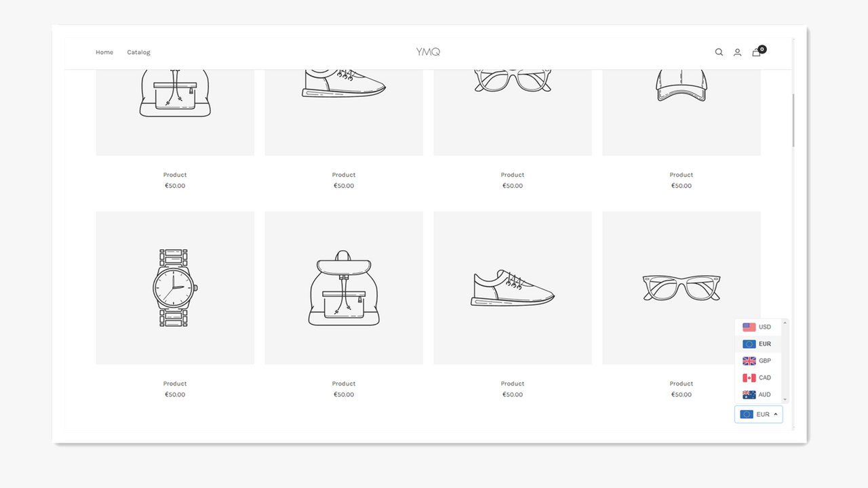Image resolution: width=868 pixels, height=488 pixels.
Task: Click €50.00 price under the cap
Action: [x=682, y=186]
